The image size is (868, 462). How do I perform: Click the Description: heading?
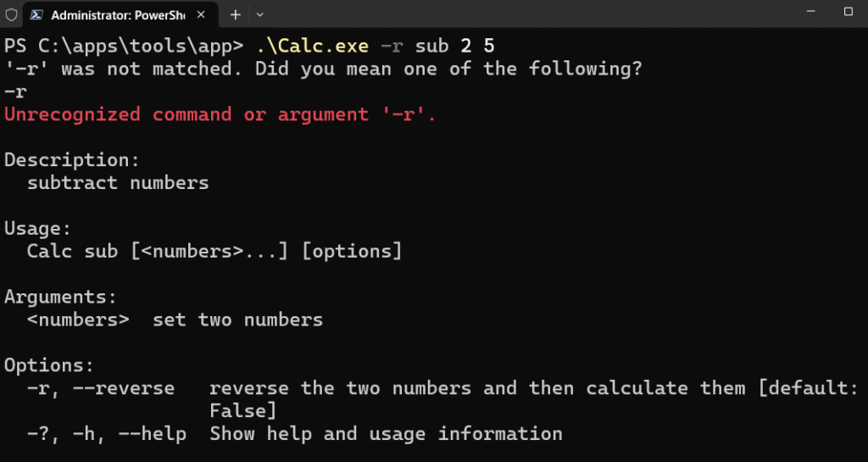pyautogui.click(x=72, y=160)
